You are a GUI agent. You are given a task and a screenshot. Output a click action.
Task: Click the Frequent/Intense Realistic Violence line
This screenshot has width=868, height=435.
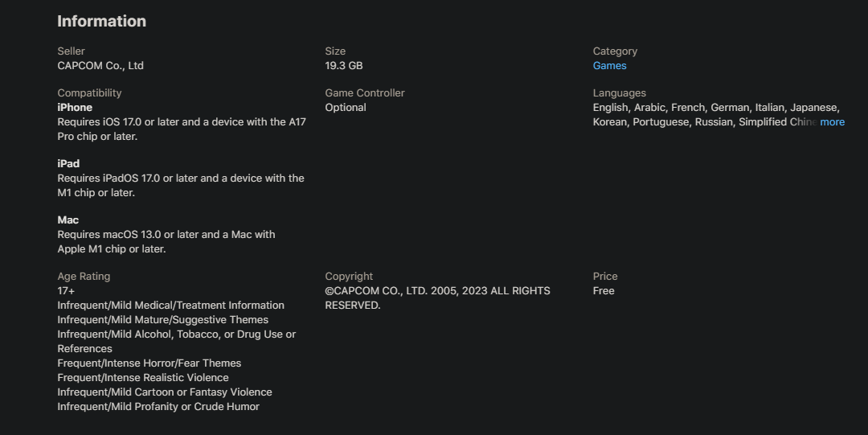pos(143,378)
